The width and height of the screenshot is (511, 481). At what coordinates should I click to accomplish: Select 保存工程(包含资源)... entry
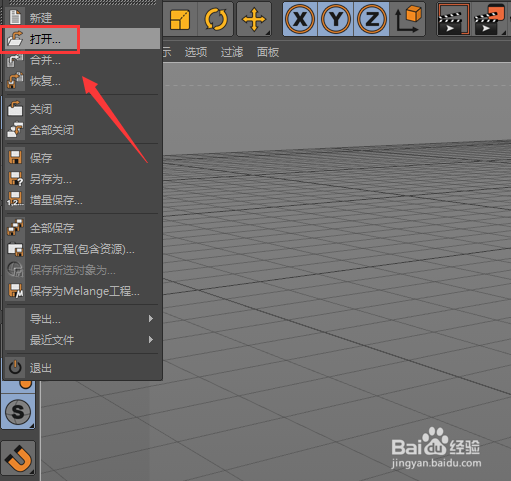(82, 249)
